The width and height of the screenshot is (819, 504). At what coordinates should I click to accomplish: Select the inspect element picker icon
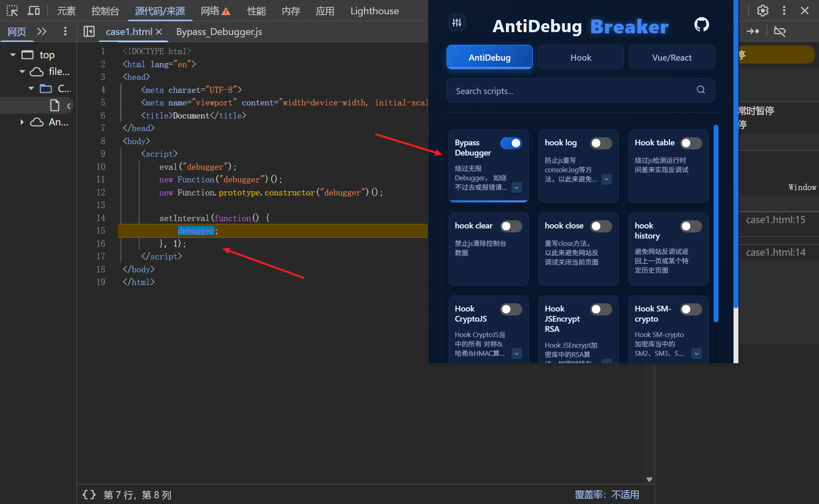[12, 11]
